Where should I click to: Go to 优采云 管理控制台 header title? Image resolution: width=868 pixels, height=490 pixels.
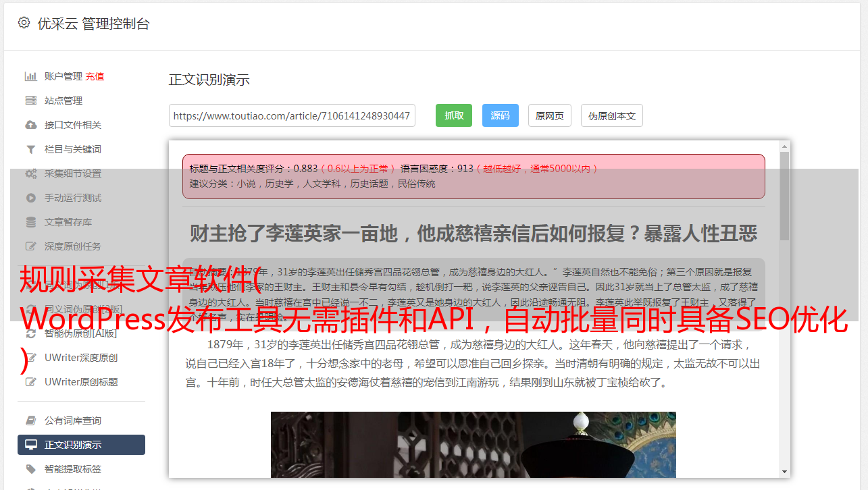(x=93, y=24)
